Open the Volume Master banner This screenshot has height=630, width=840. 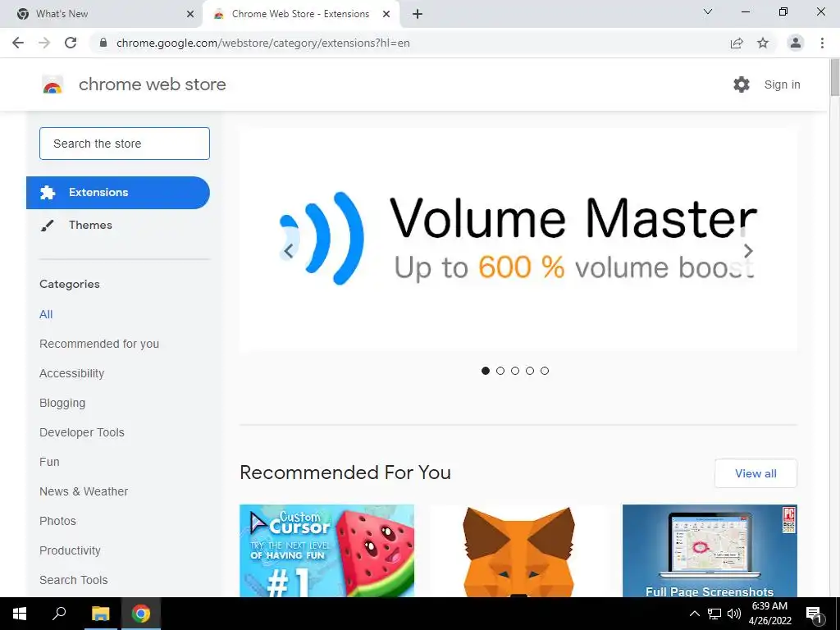point(518,240)
